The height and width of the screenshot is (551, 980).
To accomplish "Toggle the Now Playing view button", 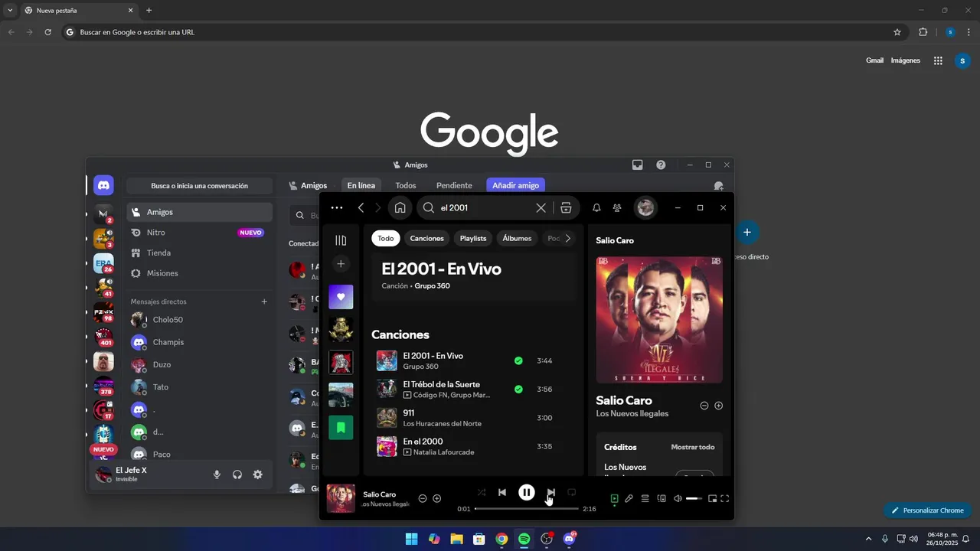I will pos(614,499).
